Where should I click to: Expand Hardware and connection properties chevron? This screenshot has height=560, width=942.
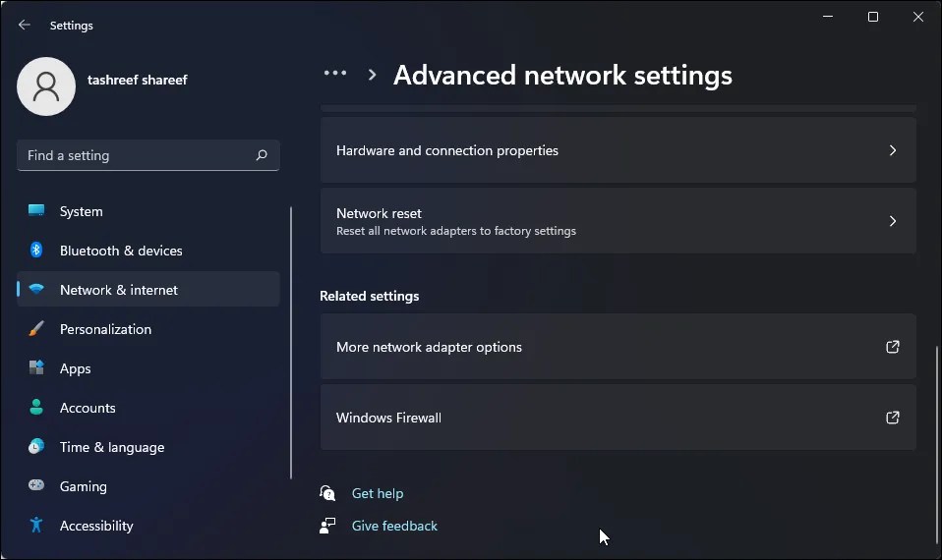tap(893, 150)
